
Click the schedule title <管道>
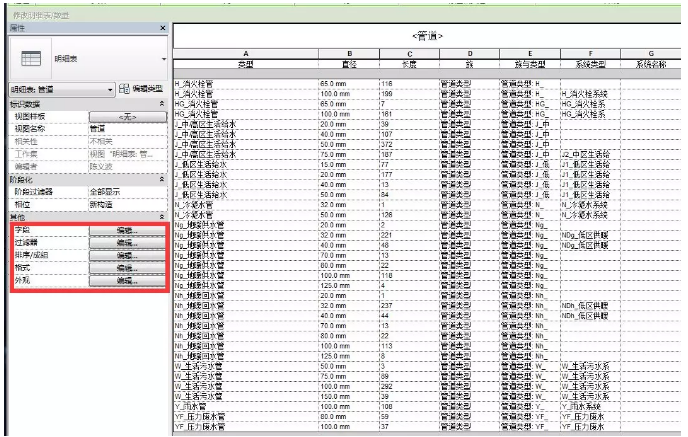coord(427,36)
